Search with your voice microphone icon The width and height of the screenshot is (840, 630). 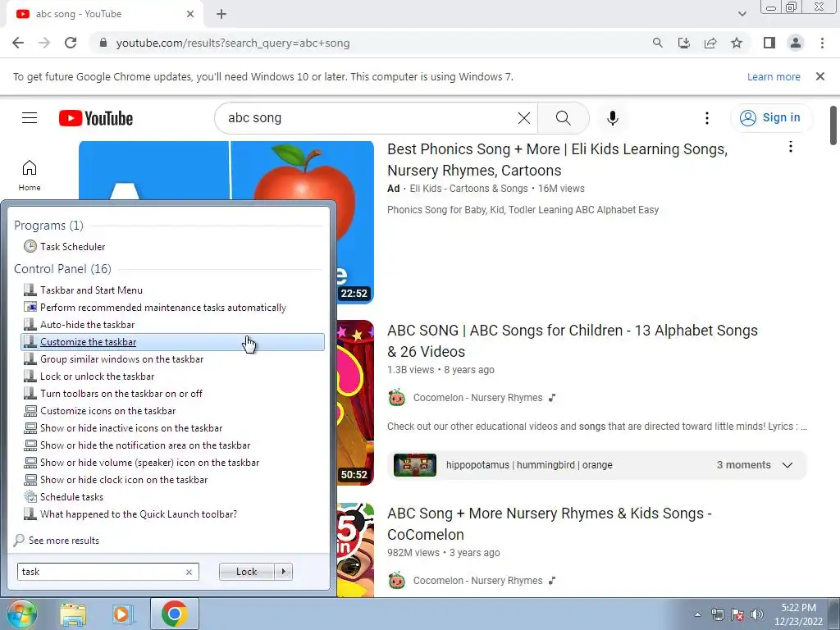click(x=612, y=118)
